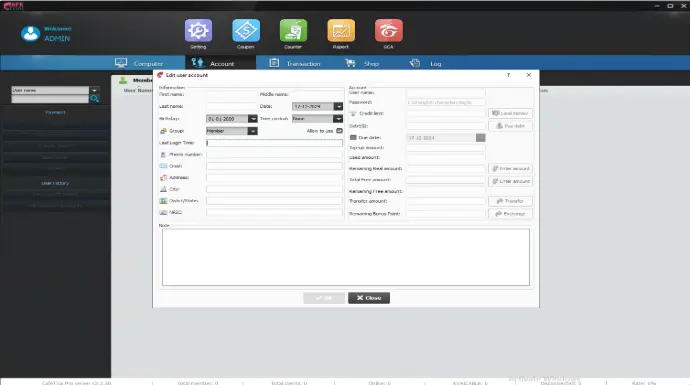690x385 pixels.
Task: Switch to the Transaction tab
Action: (295, 63)
